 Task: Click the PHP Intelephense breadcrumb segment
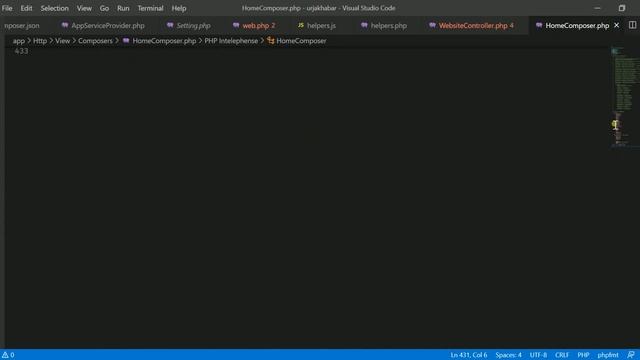[x=231, y=41]
